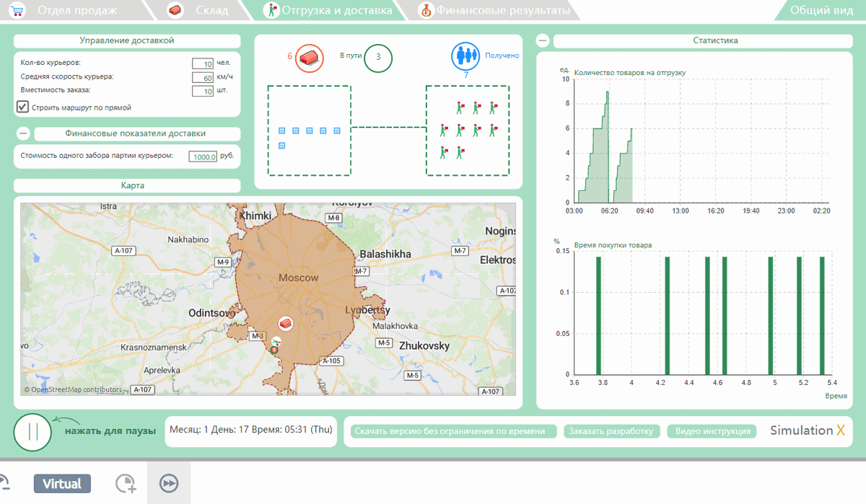Screen dimensions: 866x504
Task: Click the Получено label
Action: (x=502, y=55)
